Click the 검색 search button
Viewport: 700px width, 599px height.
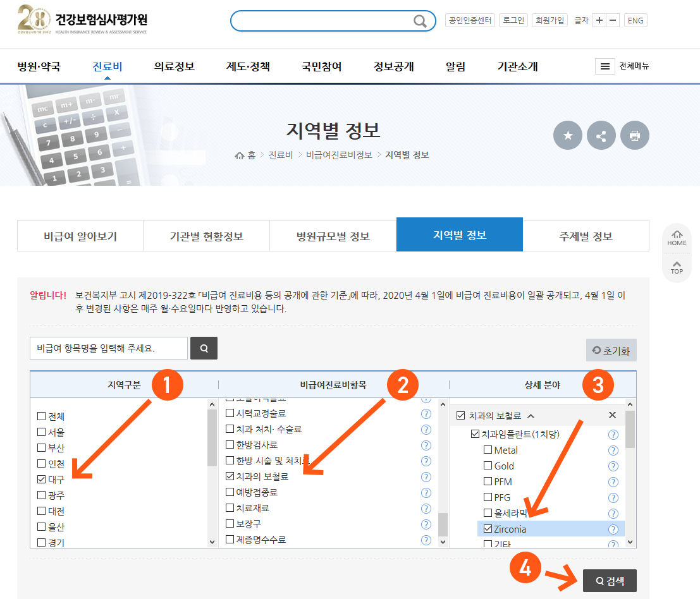[610, 581]
